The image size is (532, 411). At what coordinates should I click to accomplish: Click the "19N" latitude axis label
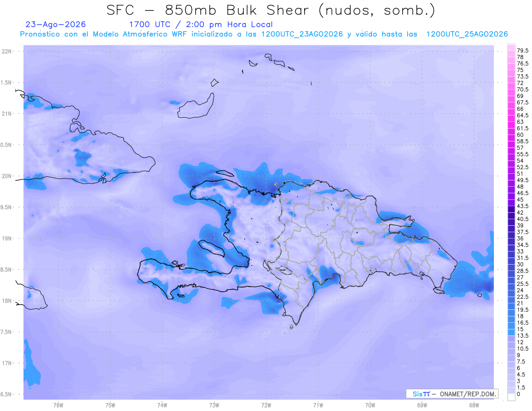(x=7, y=239)
